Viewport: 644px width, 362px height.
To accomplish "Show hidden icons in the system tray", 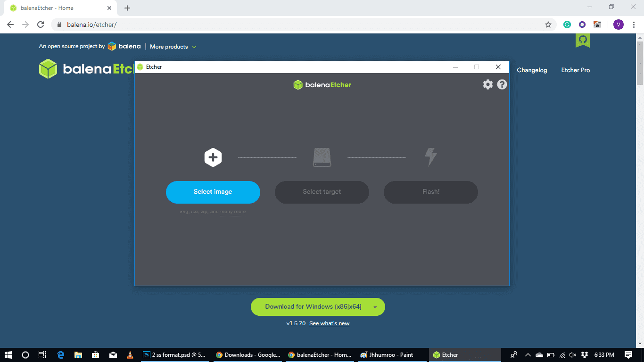I will tap(528, 354).
